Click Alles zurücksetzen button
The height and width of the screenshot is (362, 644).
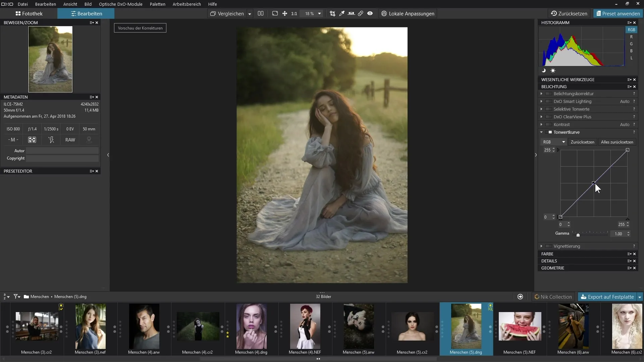click(x=617, y=142)
